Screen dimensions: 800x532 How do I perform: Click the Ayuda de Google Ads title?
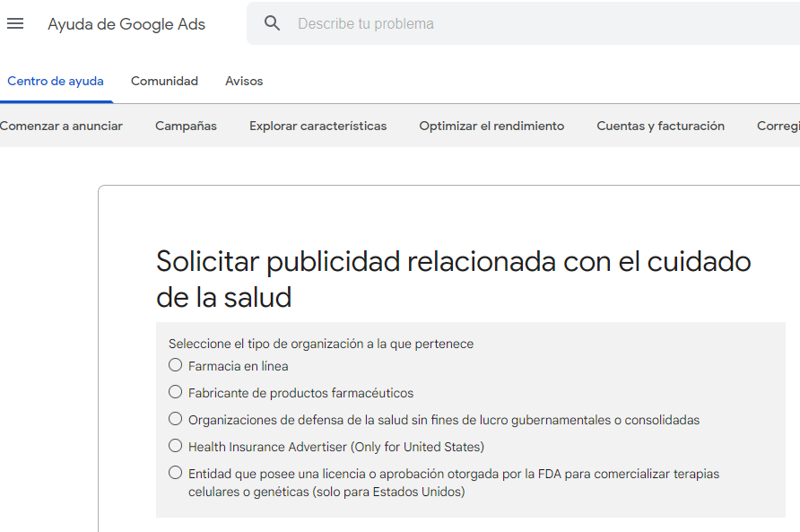(x=126, y=24)
